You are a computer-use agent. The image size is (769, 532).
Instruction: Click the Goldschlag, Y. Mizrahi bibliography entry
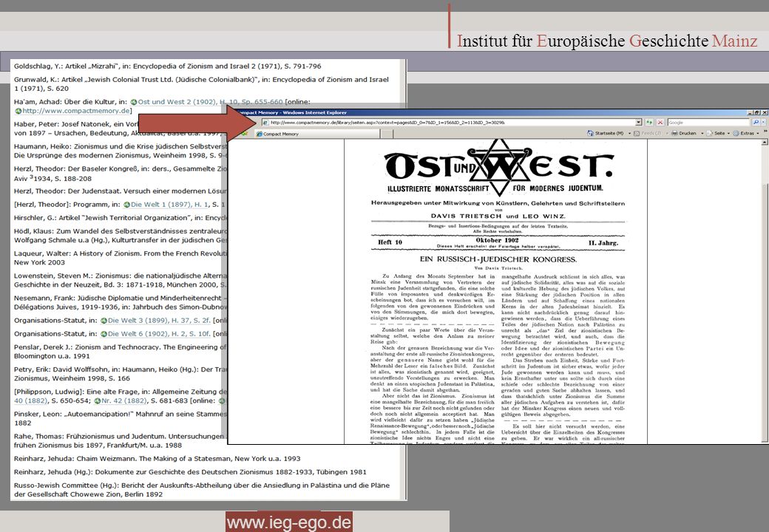[x=168, y=66]
